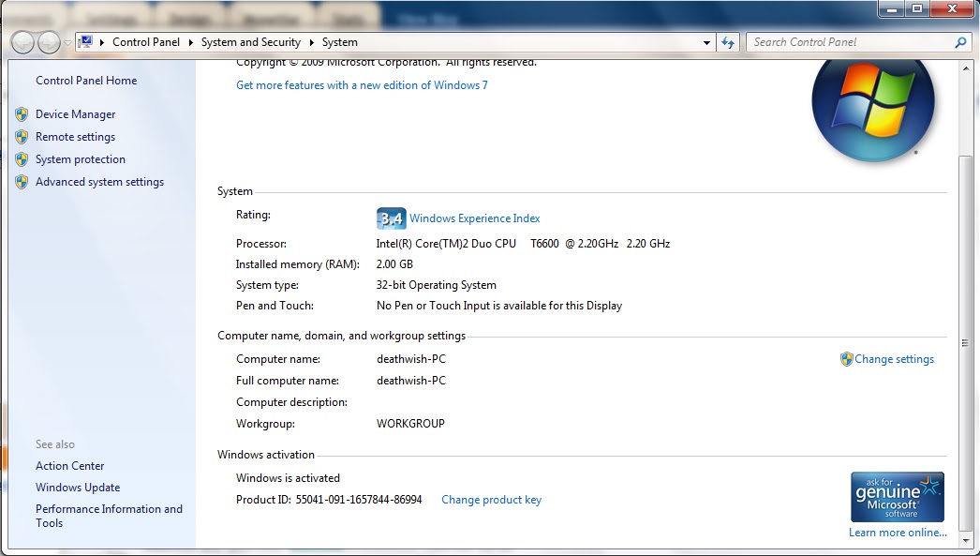
Task: Open Device Manager
Action: click(76, 113)
